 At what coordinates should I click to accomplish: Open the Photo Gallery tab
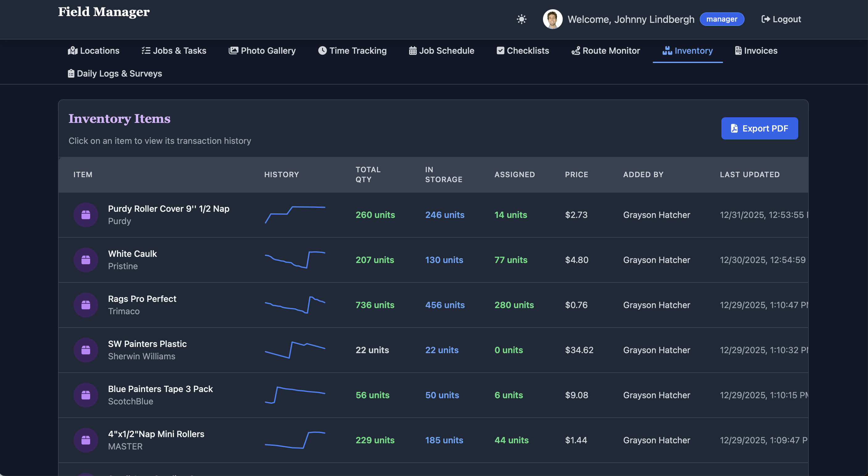click(x=262, y=51)
